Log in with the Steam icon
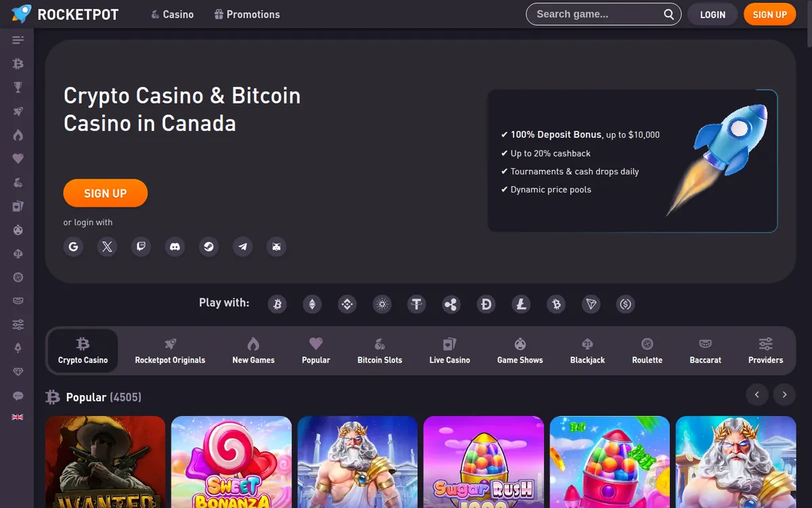The width and height of the screenshot is (812, 508). coord(208,247)
